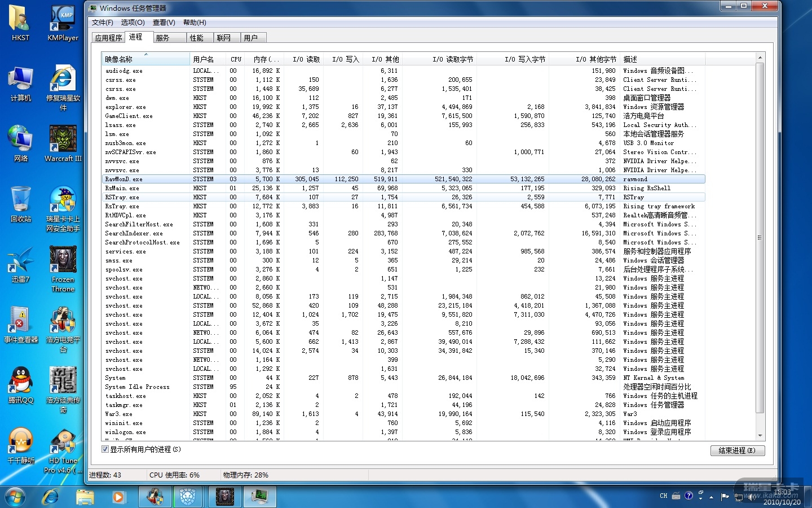The height and width of the screenshot is (508, 812).
Task: Open Windows Explorer folder on taskbar
Action: tap(85, 497)
